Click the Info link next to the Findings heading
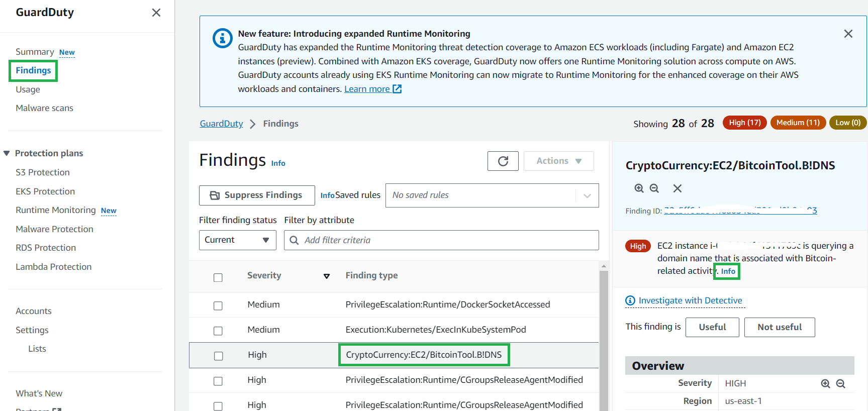Image resolution: width=868 pixels, height=411 pixels. (278, 163)
